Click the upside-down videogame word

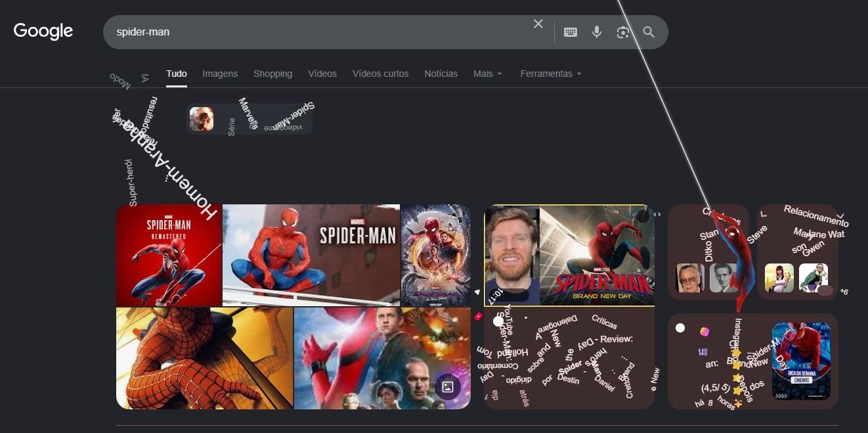point(284,127)
